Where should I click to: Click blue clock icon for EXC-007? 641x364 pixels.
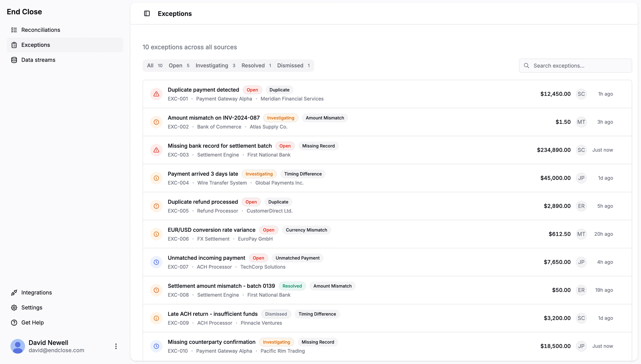click(156, 262)
